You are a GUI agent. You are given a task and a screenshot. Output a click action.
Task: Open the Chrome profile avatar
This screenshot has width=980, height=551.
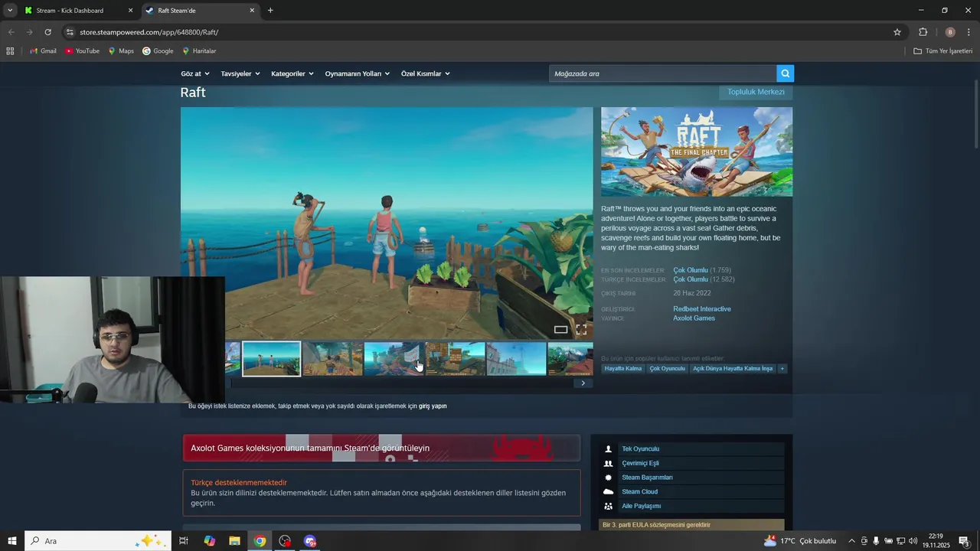[x=950, y=32]
